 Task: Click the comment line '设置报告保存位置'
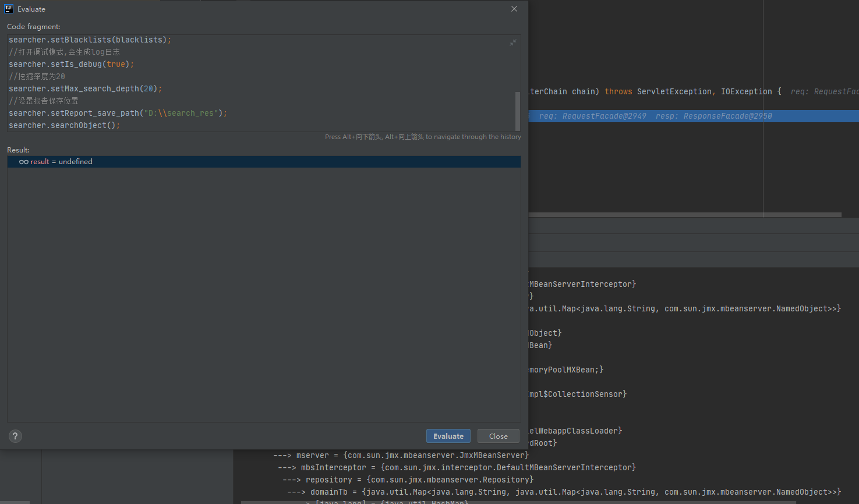click(44, 101)
